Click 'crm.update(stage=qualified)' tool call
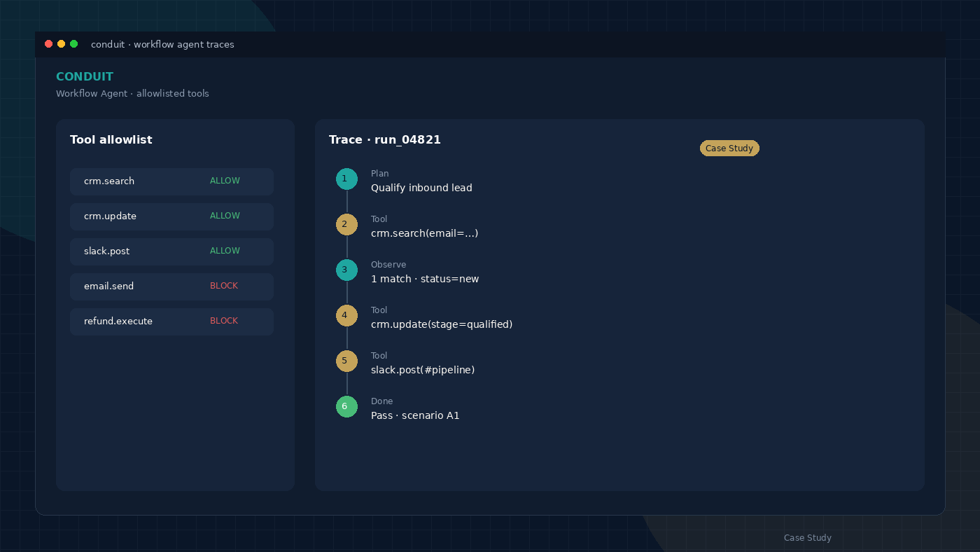This screenshot has width=980, height=552. [442, 324]
